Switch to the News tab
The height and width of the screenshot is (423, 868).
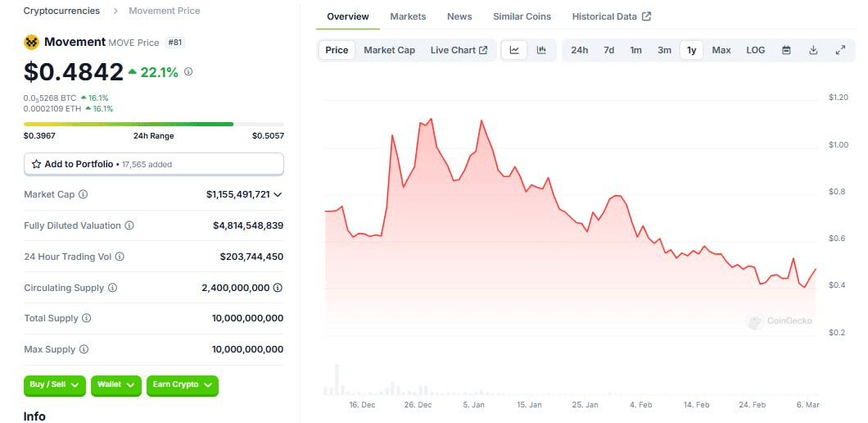point(459,16)
